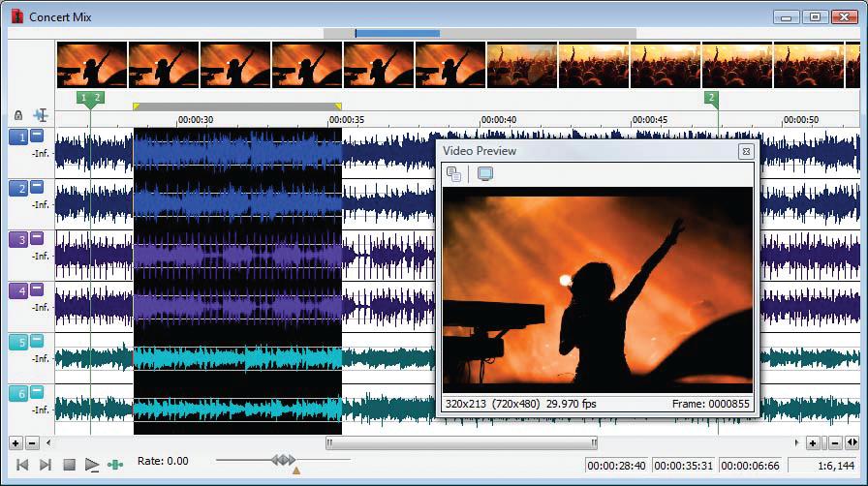Click the edit tool cursor icon beside lock
Viewport: 868px width, 486px height.
pyautogui.click(x=41, y=114)
